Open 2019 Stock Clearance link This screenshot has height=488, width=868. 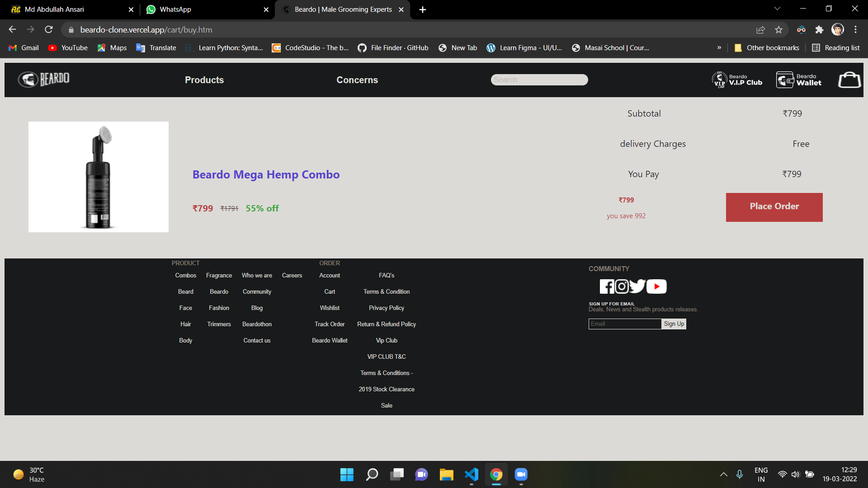(387, 389)
